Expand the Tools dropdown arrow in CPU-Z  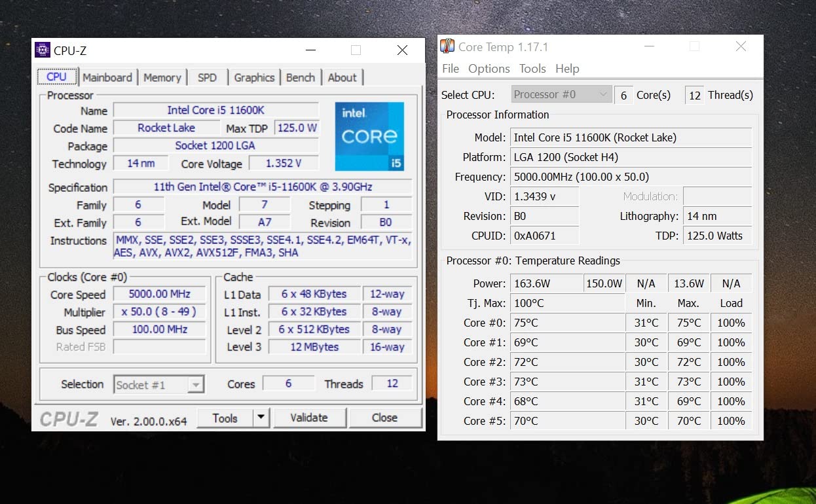261,418
